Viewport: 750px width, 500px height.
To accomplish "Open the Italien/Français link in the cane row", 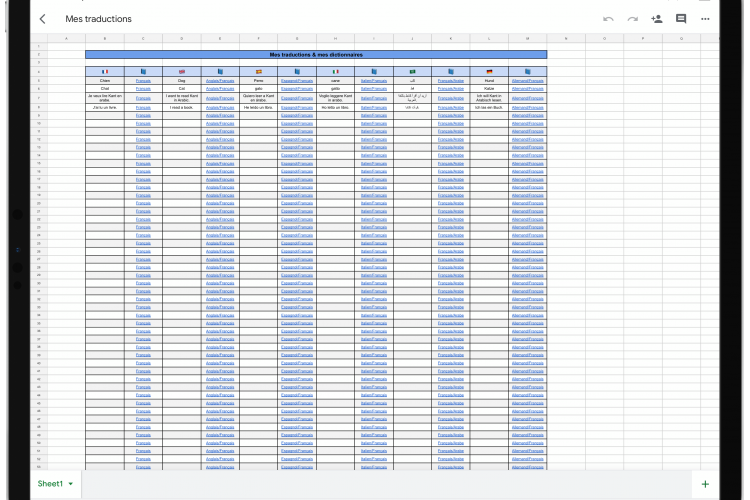I will pyautogui.click(x=374, y=81).
